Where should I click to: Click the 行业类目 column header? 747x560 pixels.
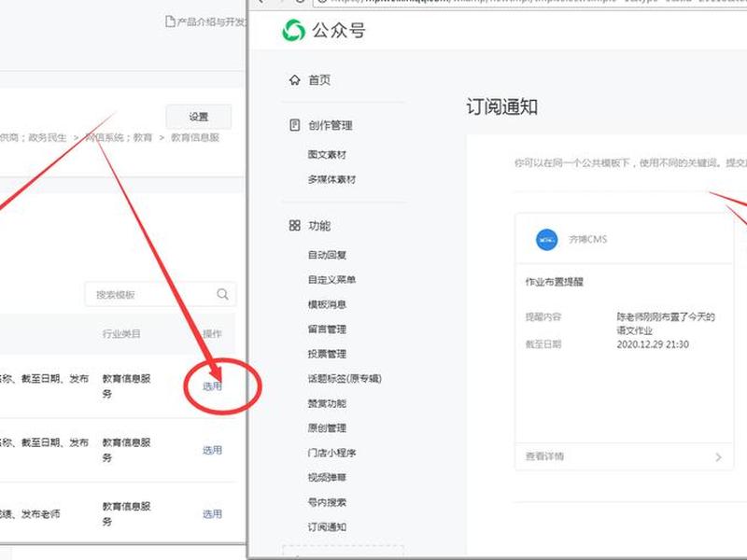121,333
